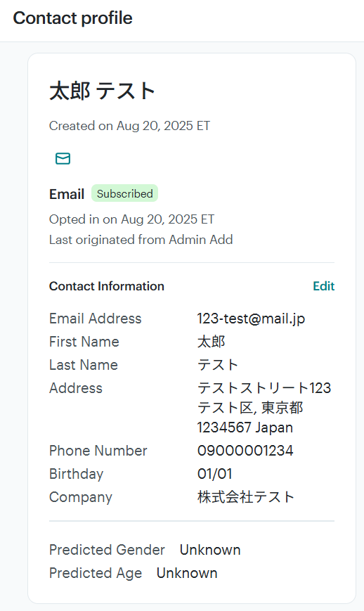Click the postal line 1234567 Japan

pyautogui.click(x=245, y=427)
